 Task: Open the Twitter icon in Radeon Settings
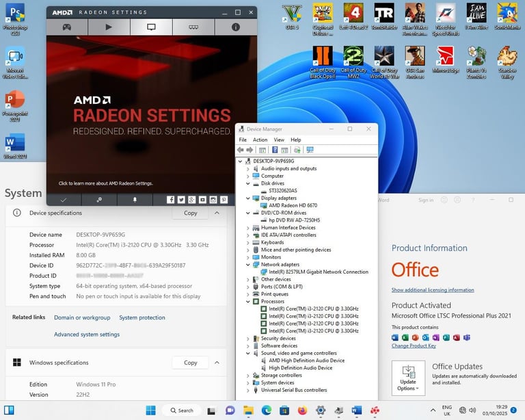181,200
